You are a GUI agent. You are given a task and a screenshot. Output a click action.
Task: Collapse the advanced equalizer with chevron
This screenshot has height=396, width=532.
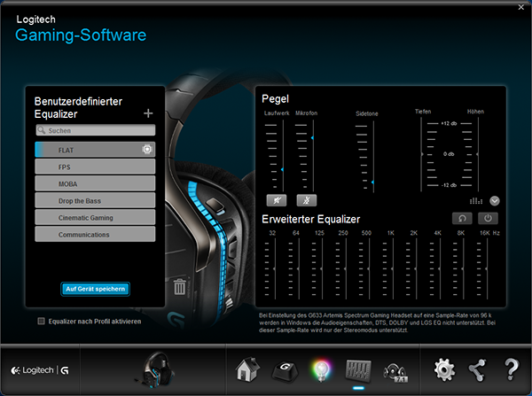(x=495, y=201)
